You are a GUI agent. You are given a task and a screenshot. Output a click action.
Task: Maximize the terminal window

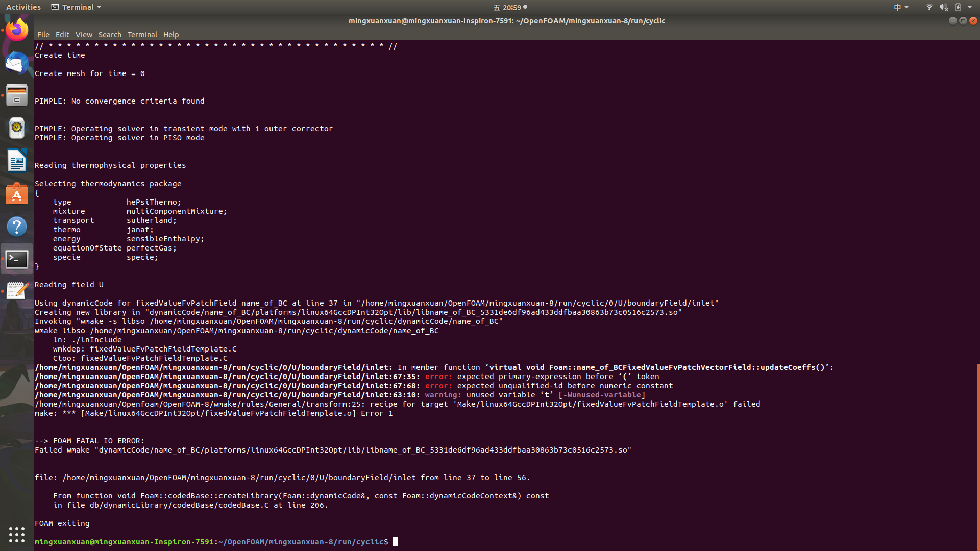click(x=963, y=21)
